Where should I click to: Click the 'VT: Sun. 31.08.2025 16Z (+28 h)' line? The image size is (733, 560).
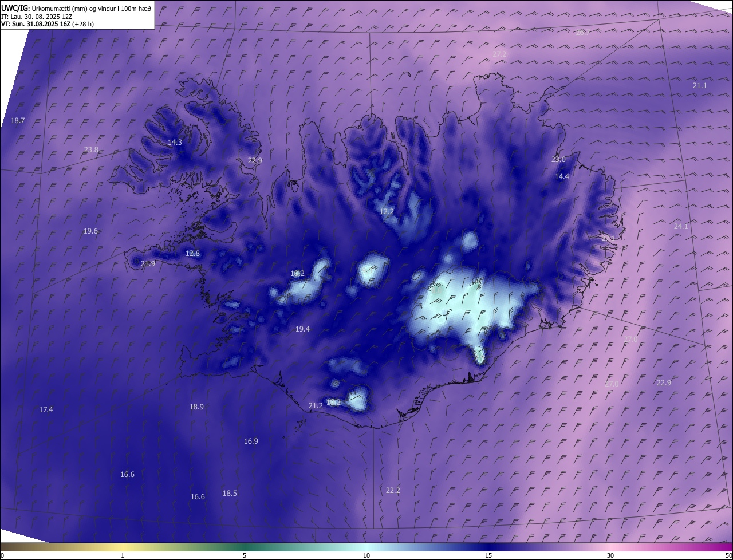pyautogui.click(x=48, y=24)
